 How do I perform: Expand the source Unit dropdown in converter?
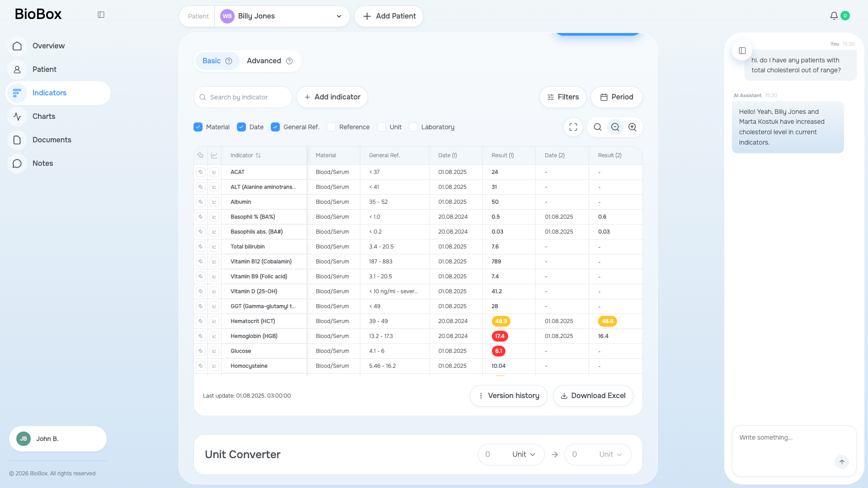pyautogui.click(x=524, y=455)
